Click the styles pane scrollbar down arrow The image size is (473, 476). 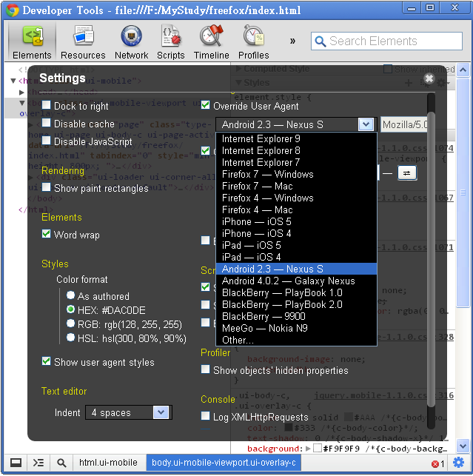[463, 446]
